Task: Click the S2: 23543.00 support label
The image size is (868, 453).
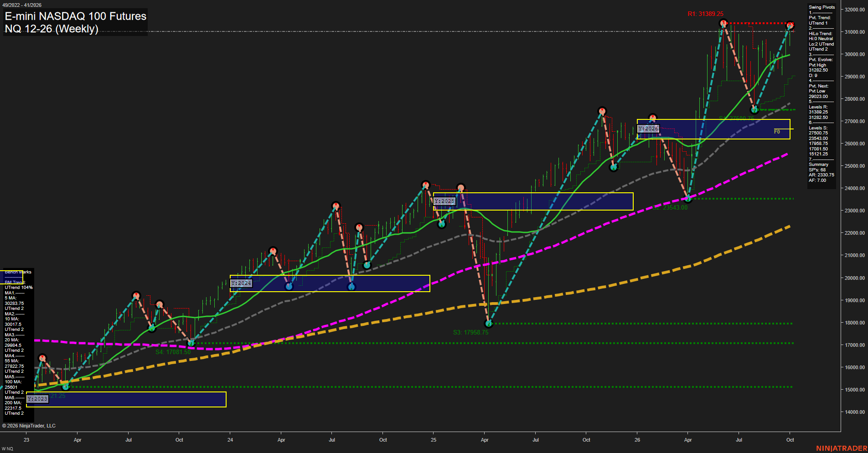Action: click(x=670, y=207)
